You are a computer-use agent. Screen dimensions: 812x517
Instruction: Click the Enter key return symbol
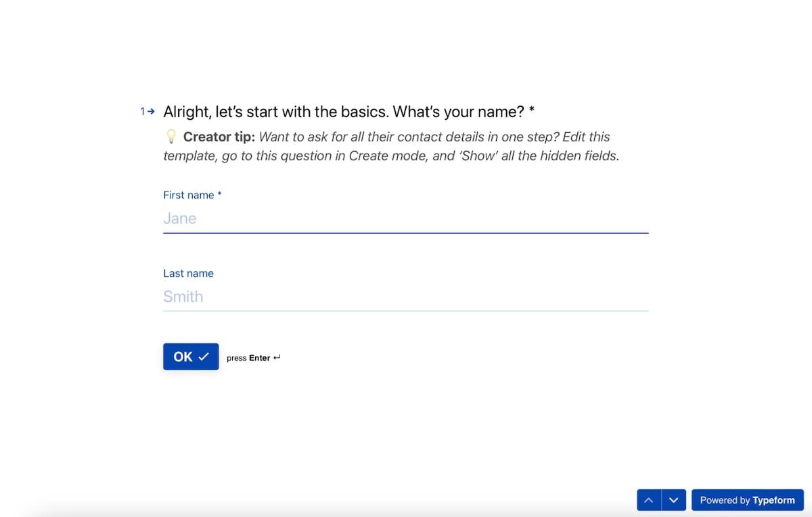277,358
